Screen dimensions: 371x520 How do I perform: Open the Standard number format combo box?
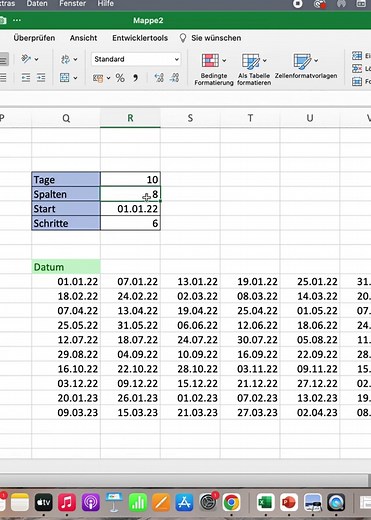pos(136,59)
